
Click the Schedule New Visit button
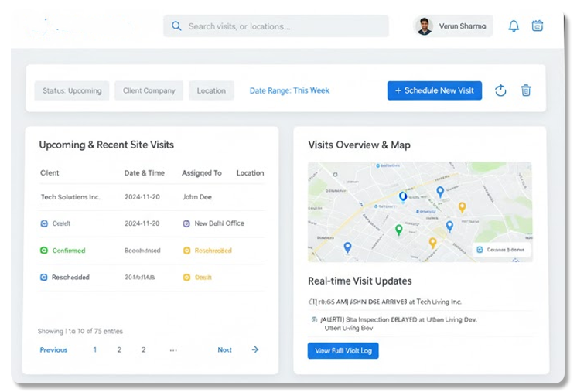point(435,90)
